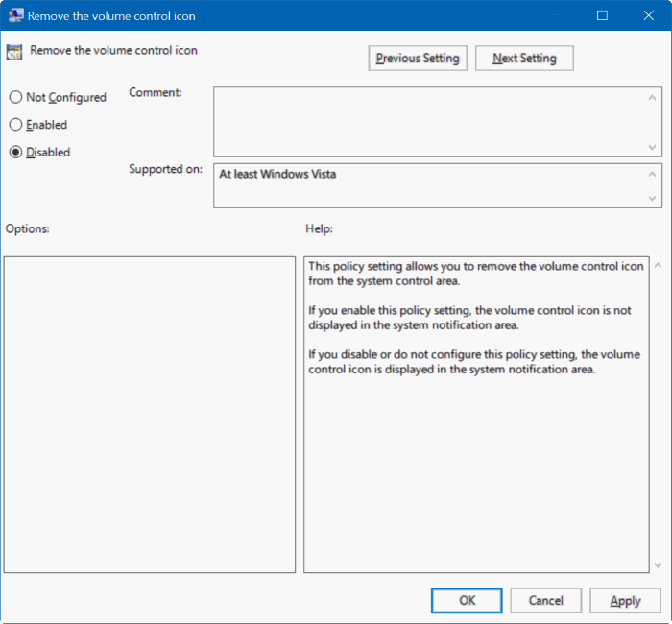Select the Disabled radio button
This screenshot has width=672, height=624.
(x=15, y=152)
